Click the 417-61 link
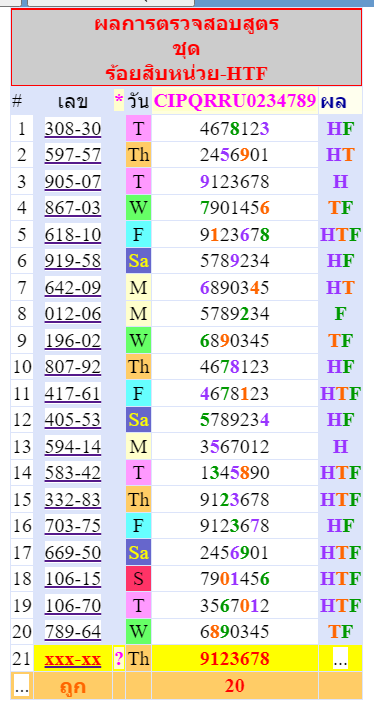This screenshot has width=374, height=713. tap(73, 393)
